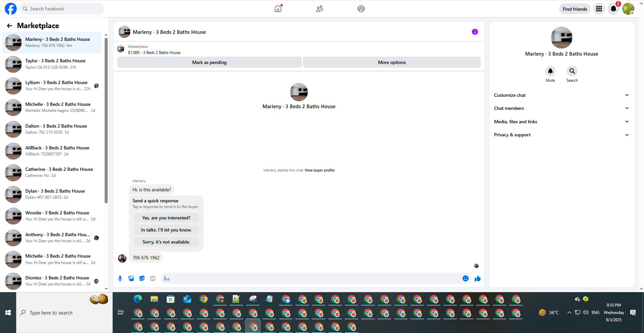The height and width of the screenshot is (333, 644).
Task: Expand Media, files and links section
Action: [561, 122]
